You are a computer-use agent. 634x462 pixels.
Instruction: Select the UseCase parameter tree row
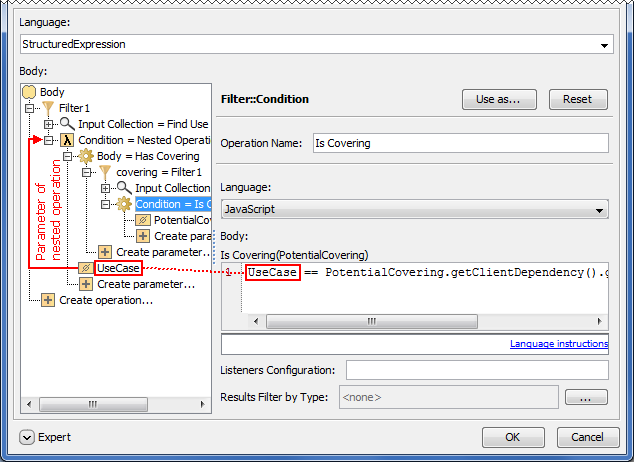118,268
